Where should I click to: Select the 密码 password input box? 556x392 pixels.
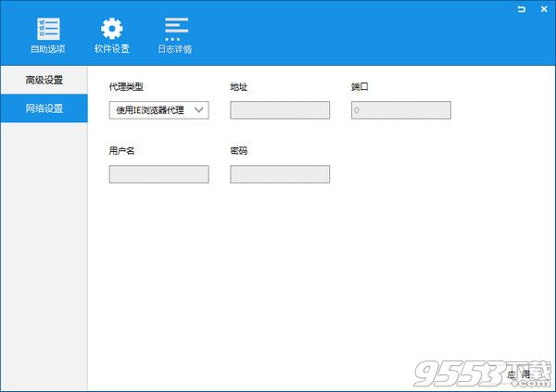pyautogui.click(x=280, y=174)
